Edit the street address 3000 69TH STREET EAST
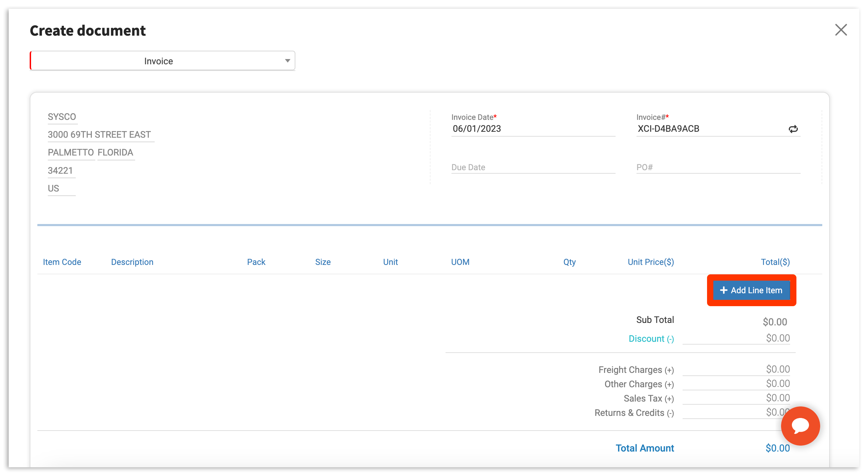Viewport: 868px width, 476px height. [x=101, y=134]
